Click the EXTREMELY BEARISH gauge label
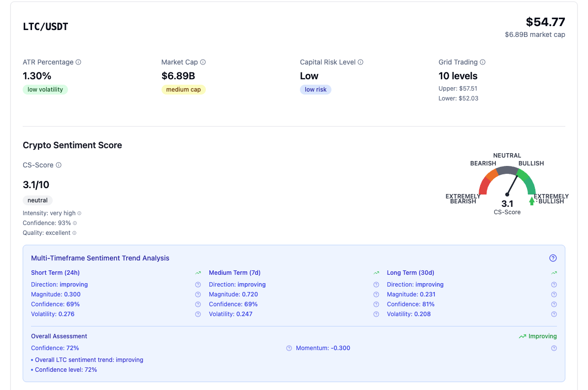Screen dimensions: 588x390 point(463,199)
